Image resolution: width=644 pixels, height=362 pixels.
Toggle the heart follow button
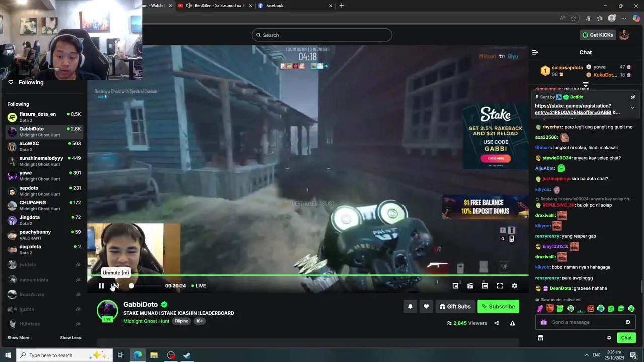coord(426,306)
